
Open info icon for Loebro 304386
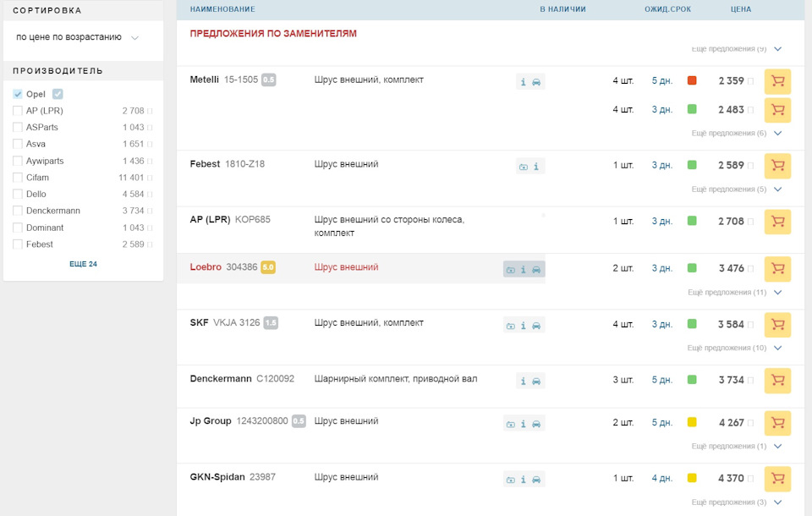point(523,270)
